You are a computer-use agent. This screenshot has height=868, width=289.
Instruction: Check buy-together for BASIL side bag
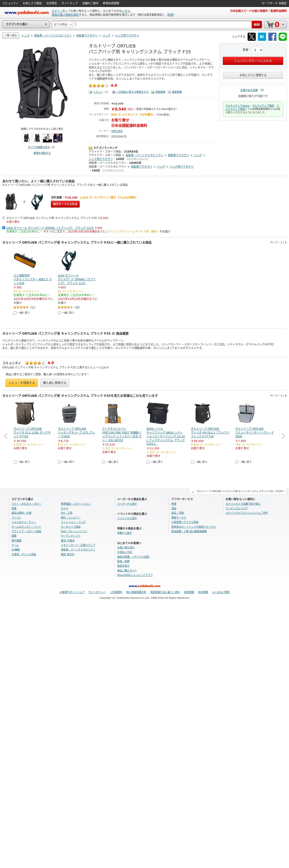[x=148, y=462]
